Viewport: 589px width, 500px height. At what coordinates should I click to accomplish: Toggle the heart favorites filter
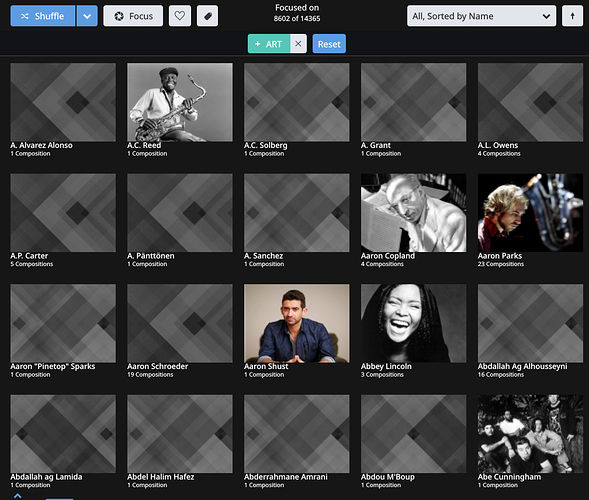[180, 16]
